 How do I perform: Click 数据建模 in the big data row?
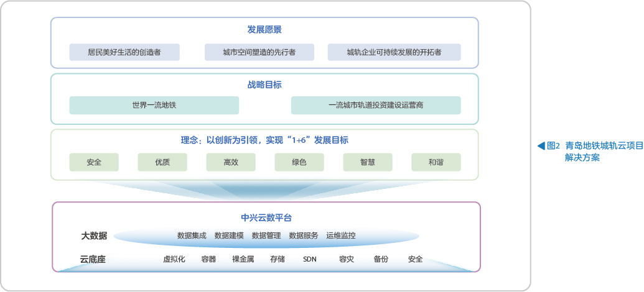pyautogui.click(x=229, y=236)
